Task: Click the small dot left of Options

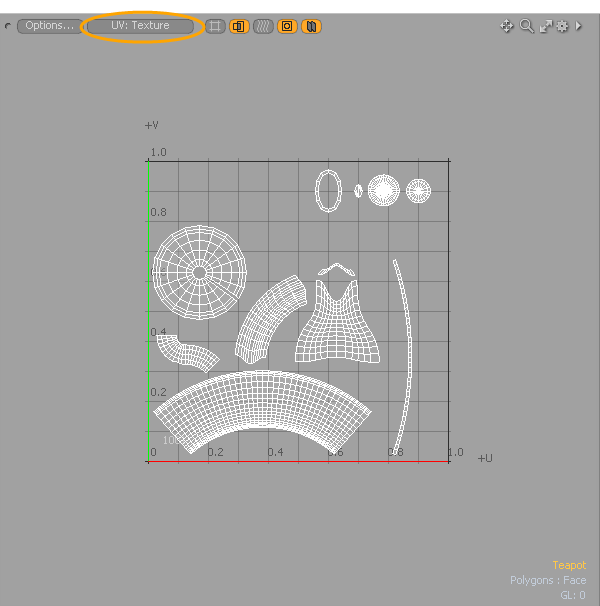Action: (x=8, y=26)
